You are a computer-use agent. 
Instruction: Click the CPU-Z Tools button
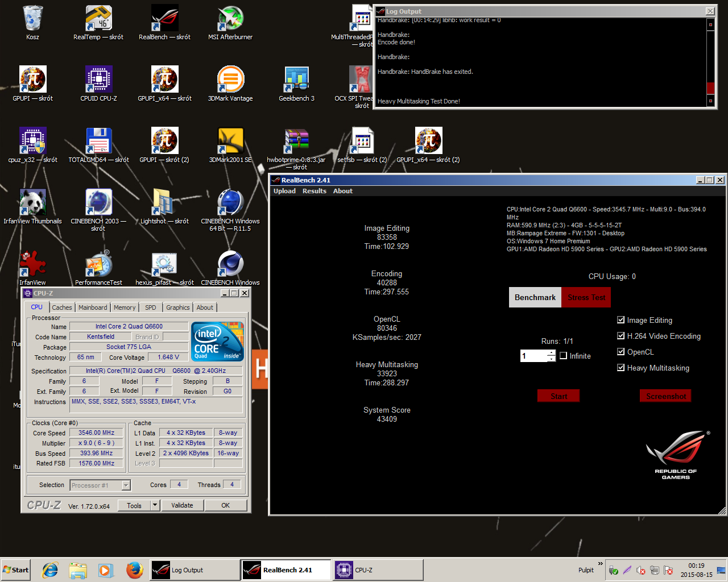(x=134, y=505)
